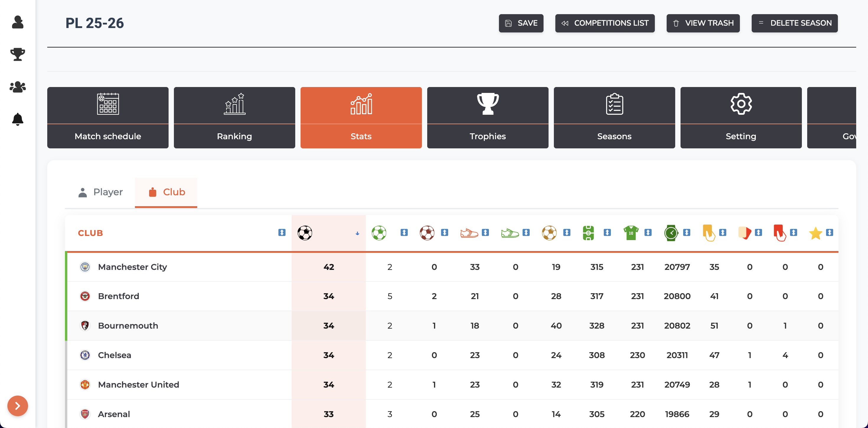Open the trophy icon in sidebar
The image size is (868, 428).
(x=17, y=54)
